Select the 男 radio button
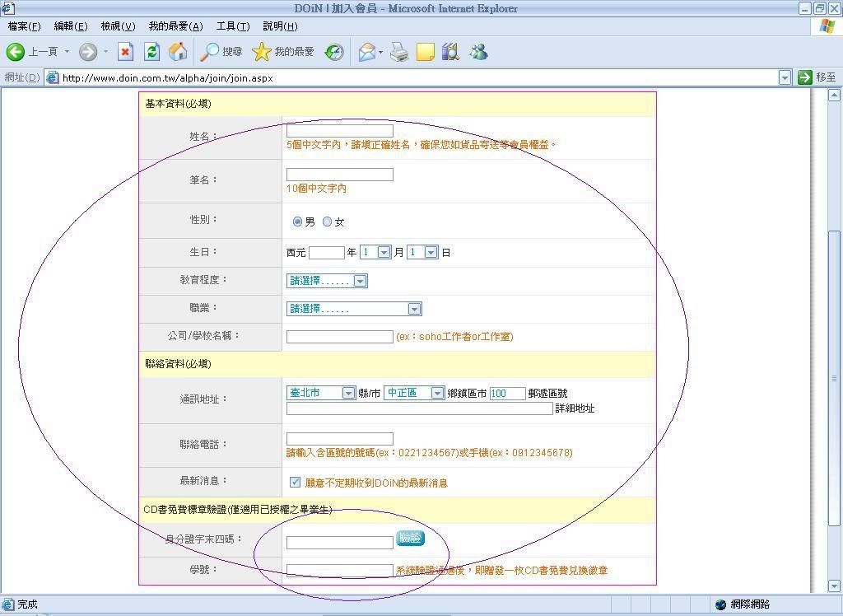This screenshot has width=843, height=616. (297, 222)
